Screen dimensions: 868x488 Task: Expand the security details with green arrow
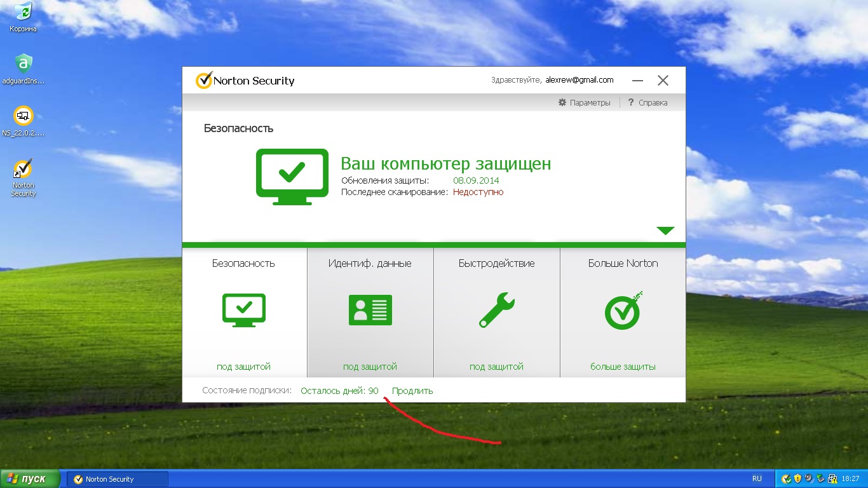[665, 231]
